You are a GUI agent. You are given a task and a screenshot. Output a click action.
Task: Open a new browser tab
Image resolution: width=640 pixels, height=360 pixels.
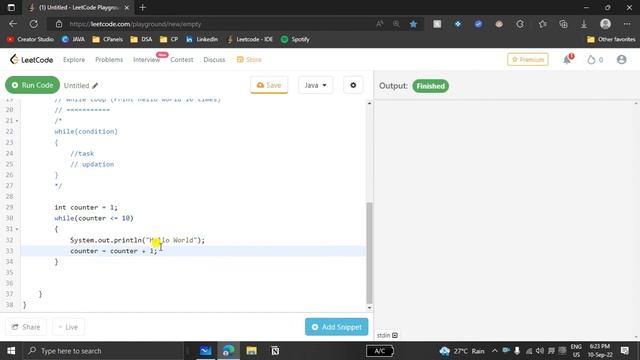coord(142,7)
